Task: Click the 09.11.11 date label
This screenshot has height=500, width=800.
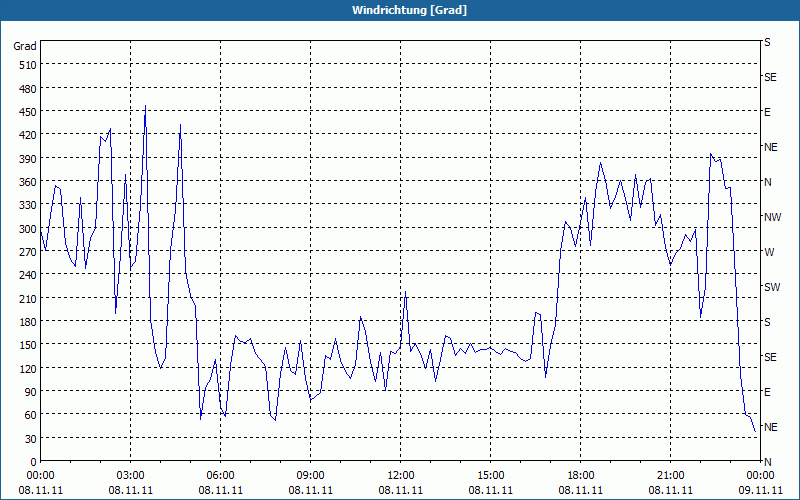Action: [x=760, y=490]
